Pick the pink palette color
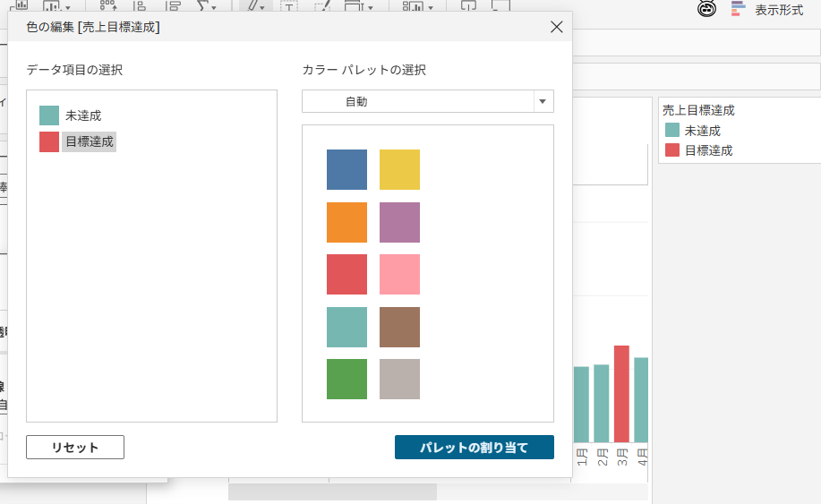Image resolution: width=821 pixels, height=504 pixels. coord(399,274)
